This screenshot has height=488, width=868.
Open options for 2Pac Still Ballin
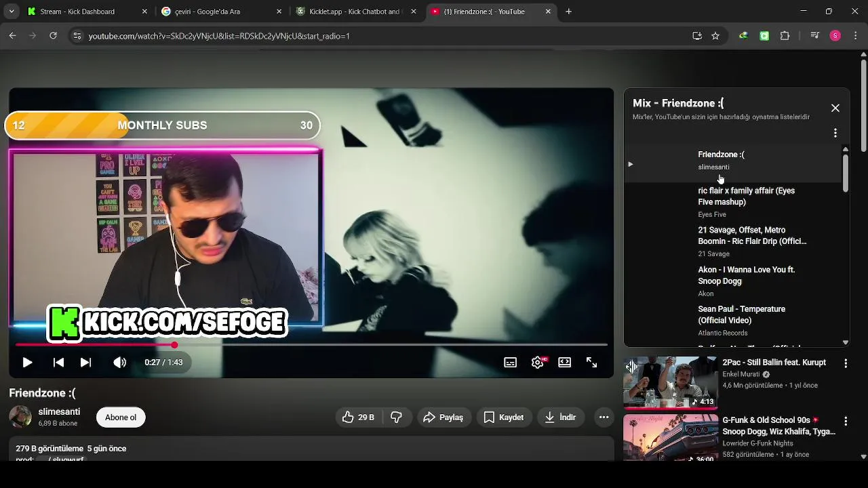click(x=846, y=363)
